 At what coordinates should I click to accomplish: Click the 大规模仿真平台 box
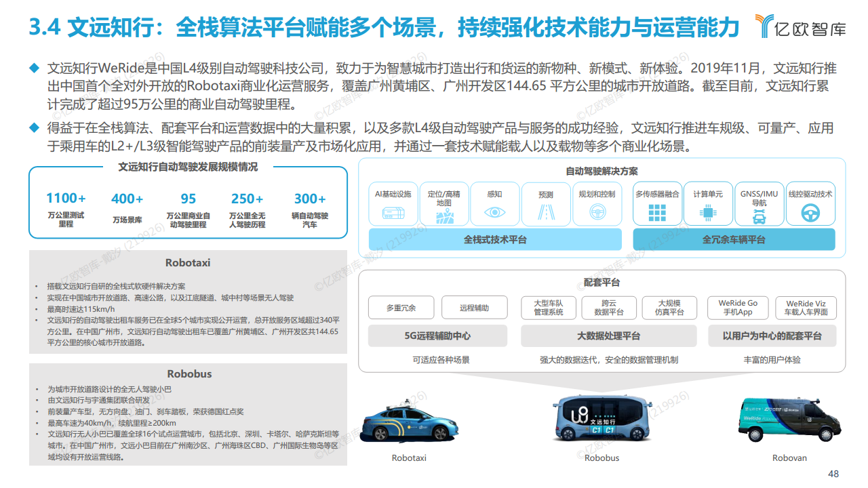pos(669,308)
